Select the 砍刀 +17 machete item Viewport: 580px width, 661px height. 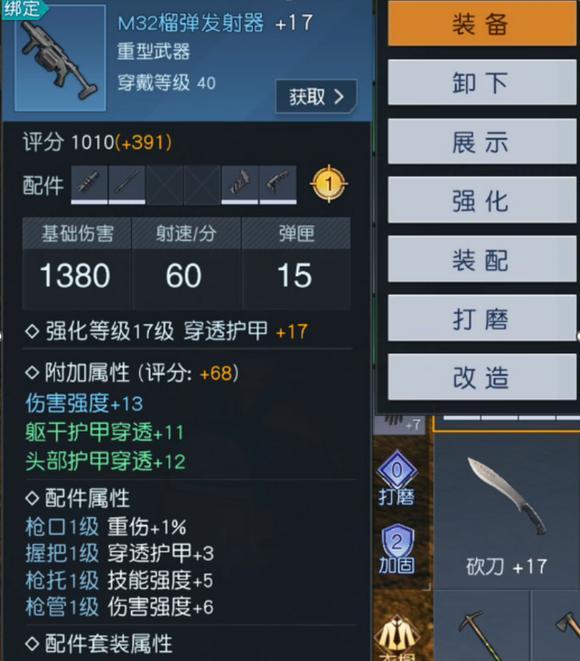coord(507,512)
